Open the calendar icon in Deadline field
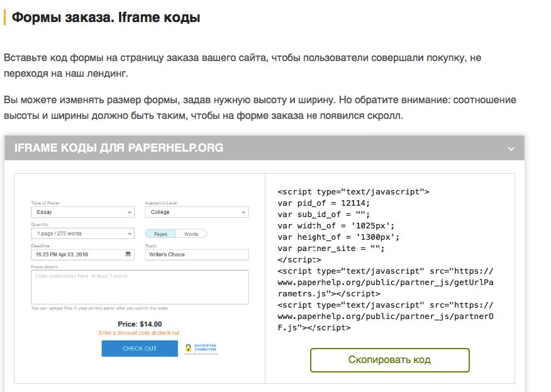The width and height of the screenshot is (551, 392). coord(128,254)
